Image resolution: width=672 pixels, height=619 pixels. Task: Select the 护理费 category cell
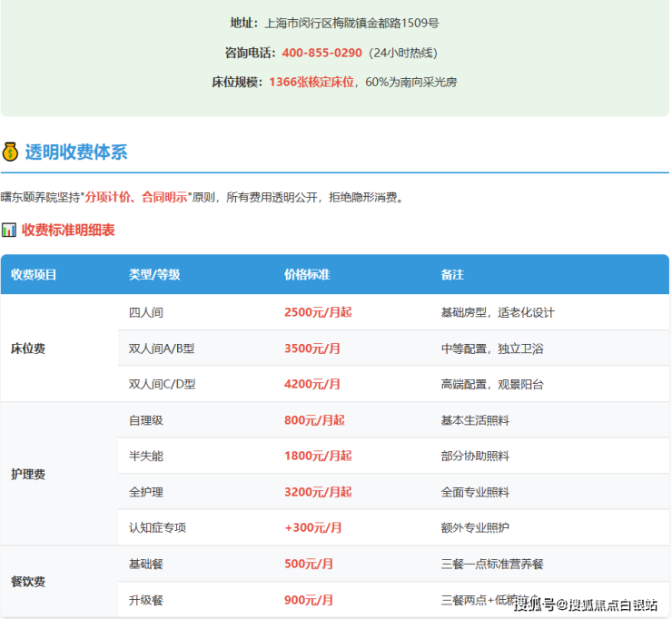[27, 474]
